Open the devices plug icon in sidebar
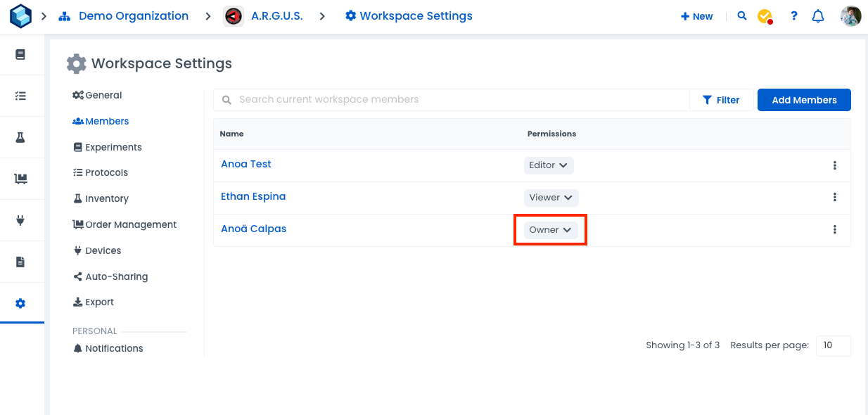Screen dimensions: 868x415 point(20,220)
